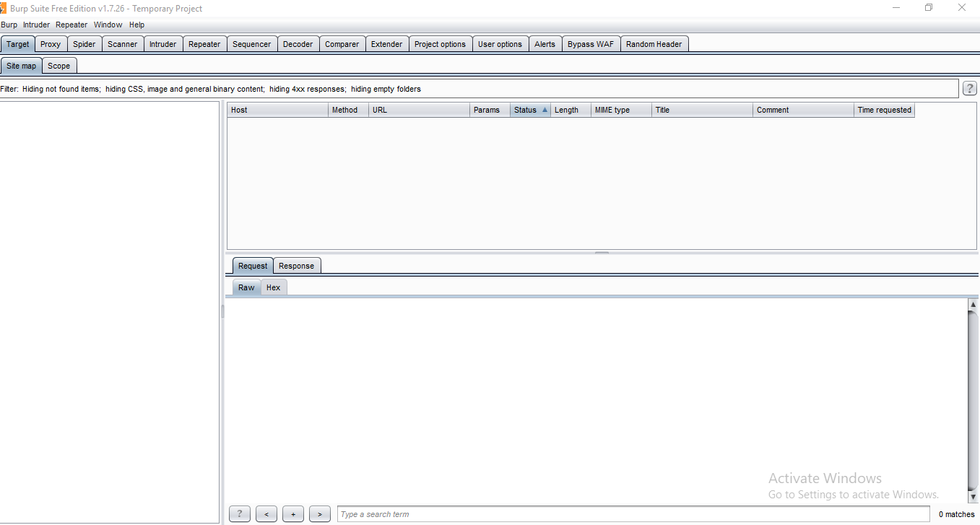Sort table by Host column
The image size is (980, 525).
tap(278, 110)
